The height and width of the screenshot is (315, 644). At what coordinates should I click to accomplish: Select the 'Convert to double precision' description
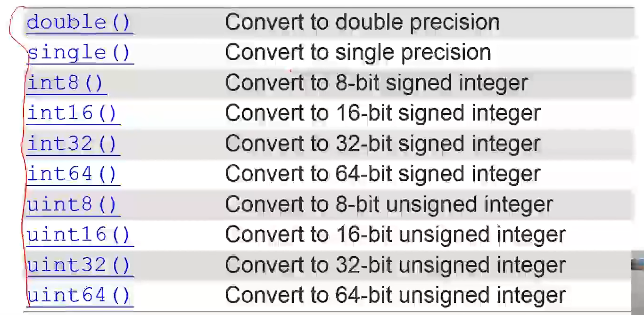click(362, 23)
